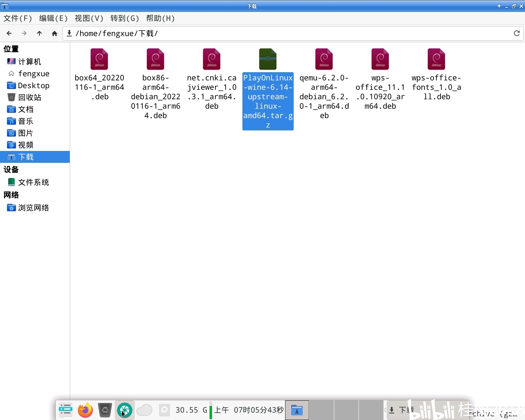Image resolution: width=525 pixels, height=420 pixels.
Task: Click the cloud weather icon in the panel
Action: click(x=144, y=410)
